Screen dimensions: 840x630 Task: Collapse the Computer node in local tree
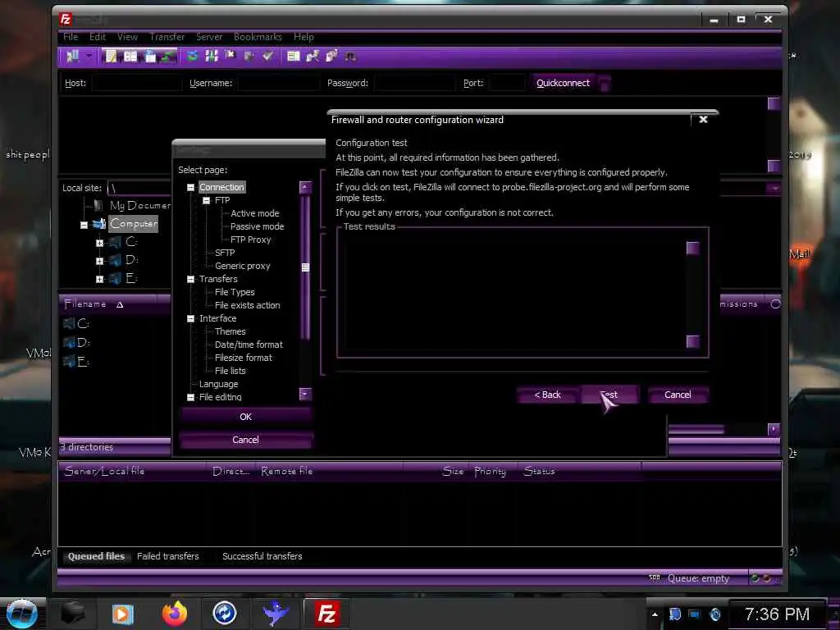(84, 225)
